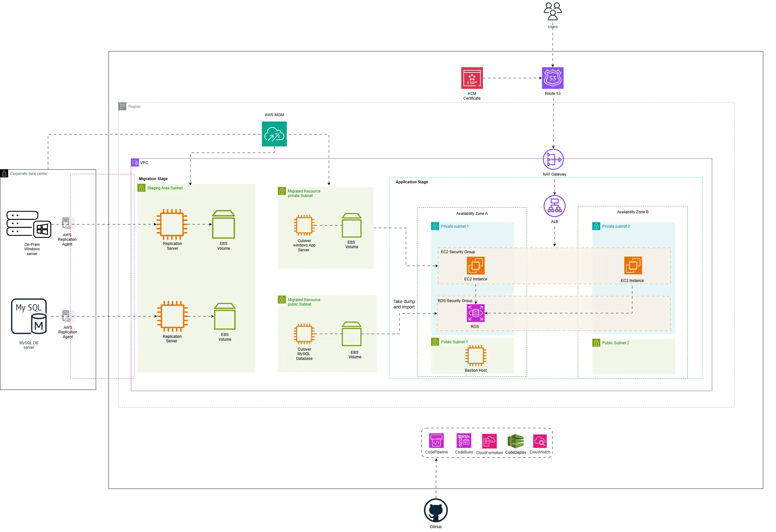Select the EC2 Instance in Availability Zone B
The height and width of the screenshot is (532, 776).
633,265
